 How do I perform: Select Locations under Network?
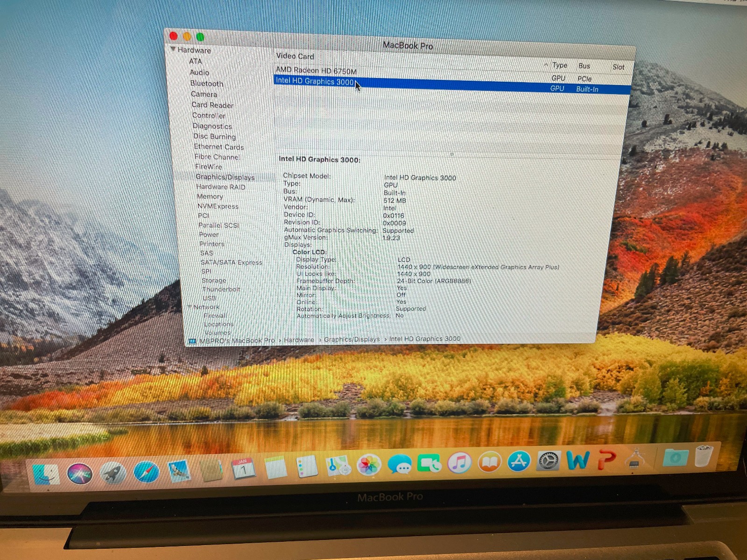(218, 324)
